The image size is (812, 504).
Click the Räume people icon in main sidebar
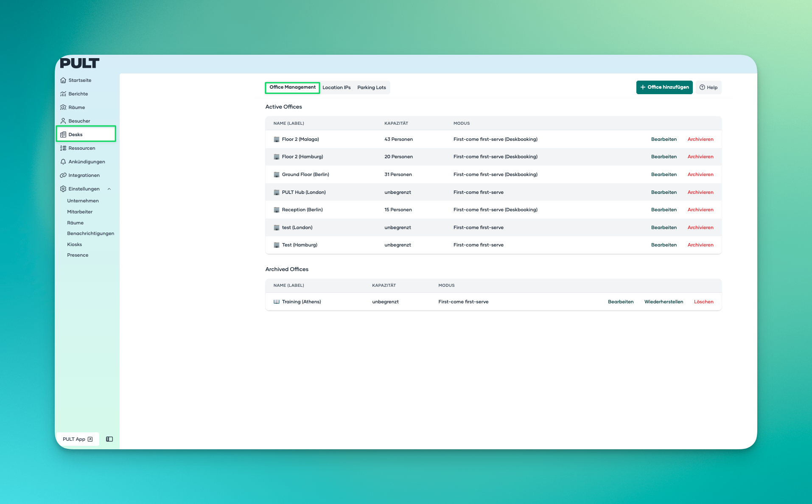pyautogui.click(x=63, y=107)
